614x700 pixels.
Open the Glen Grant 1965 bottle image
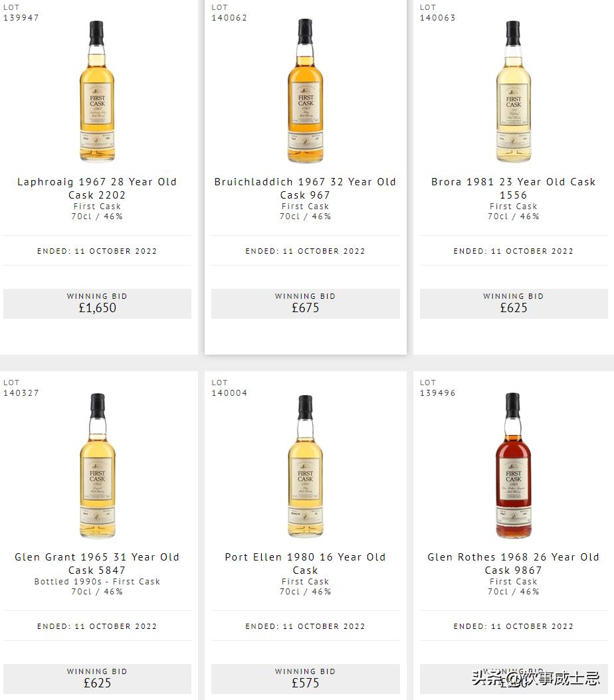97,466
